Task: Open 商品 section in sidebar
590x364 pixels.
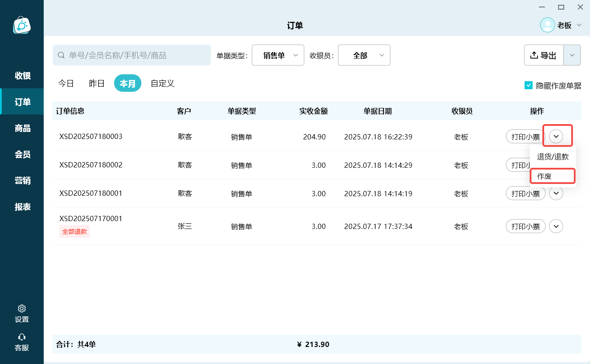Action: pyautogui.click(x=22, y=128)
